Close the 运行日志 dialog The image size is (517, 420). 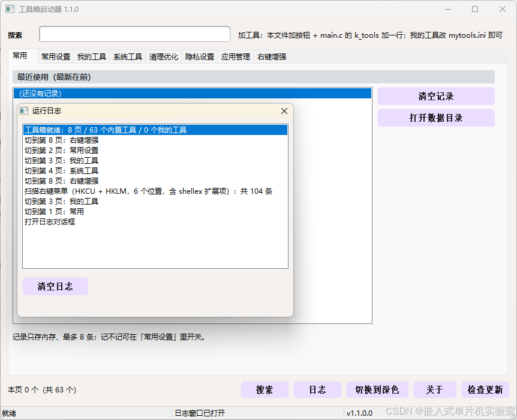coord(284,111)
